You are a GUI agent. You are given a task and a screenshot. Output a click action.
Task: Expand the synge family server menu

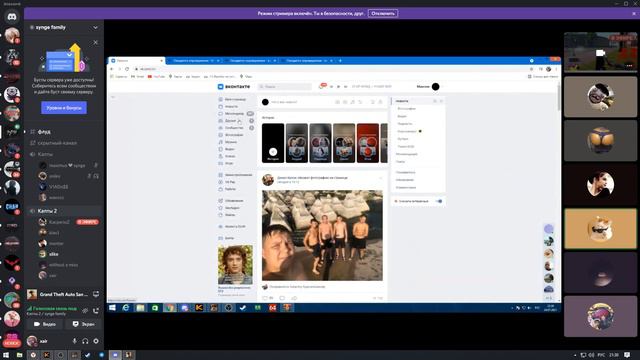(x=95, y=27)
